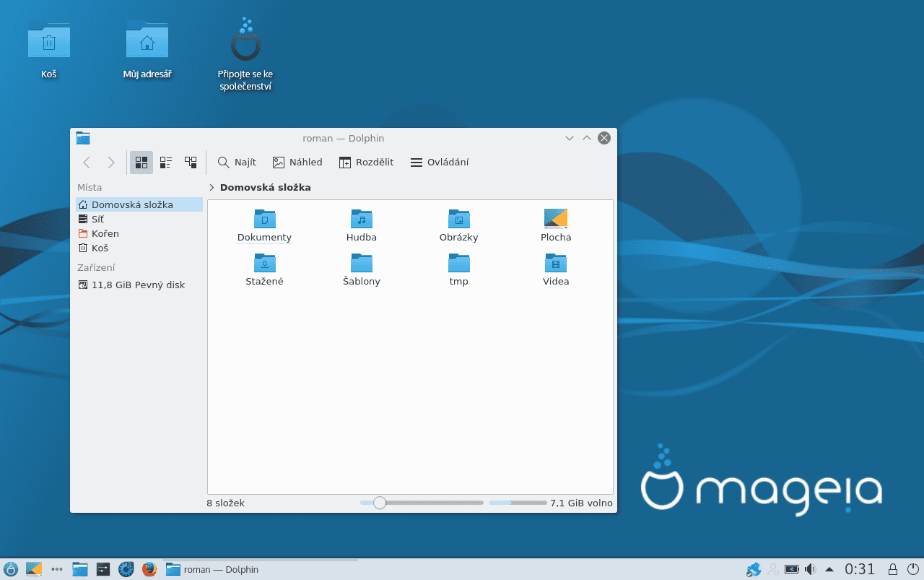Open the power leave button
Image resolution: width=924 pixels, height=580 pixels.
coord(912,569)
